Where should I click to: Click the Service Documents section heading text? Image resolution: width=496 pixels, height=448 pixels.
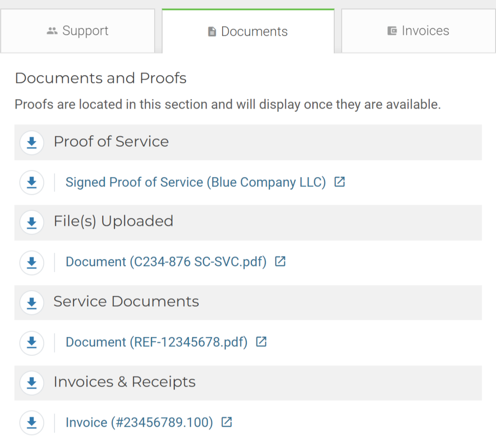[x=126, y=302]
